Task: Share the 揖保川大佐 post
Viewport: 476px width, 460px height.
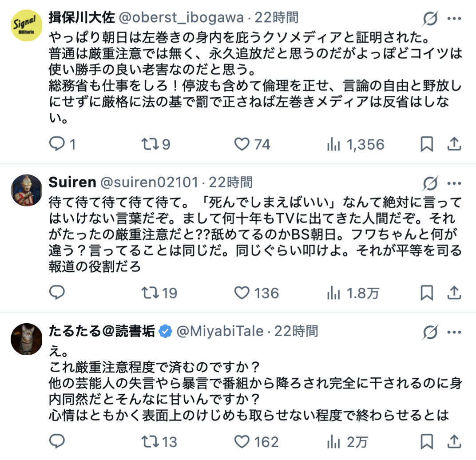Action: click(453, 145)
